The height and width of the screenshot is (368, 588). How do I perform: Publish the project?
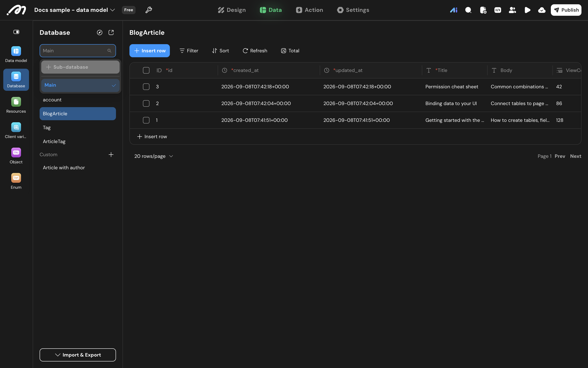566,10
